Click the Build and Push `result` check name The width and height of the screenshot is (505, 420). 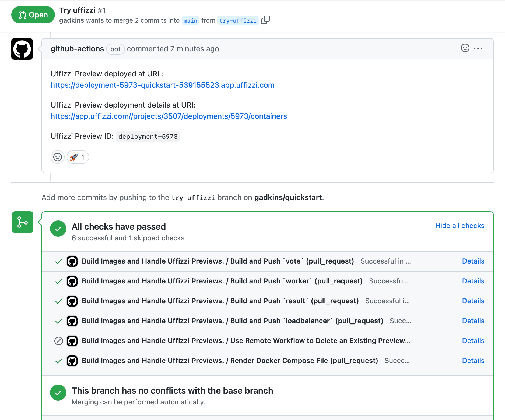(220, 301)
